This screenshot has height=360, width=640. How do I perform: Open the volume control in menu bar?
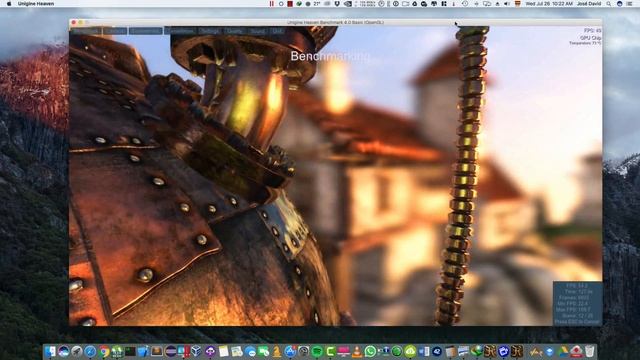click(x=507, y=4)
